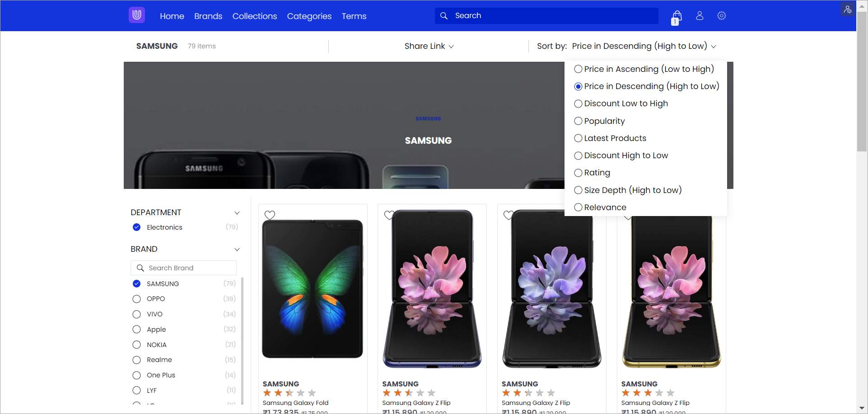Open the settings gear icon in header
Viewport: 868px width, 414px height.
722,15
